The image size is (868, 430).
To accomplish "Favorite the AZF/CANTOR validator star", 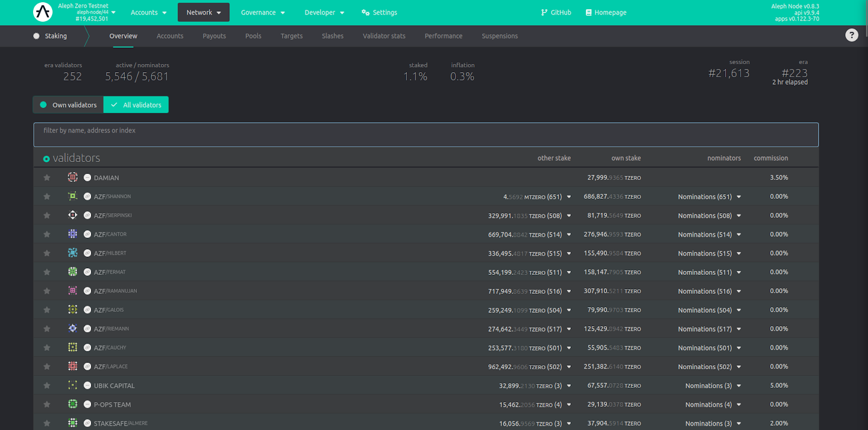I will pos(47,235).
